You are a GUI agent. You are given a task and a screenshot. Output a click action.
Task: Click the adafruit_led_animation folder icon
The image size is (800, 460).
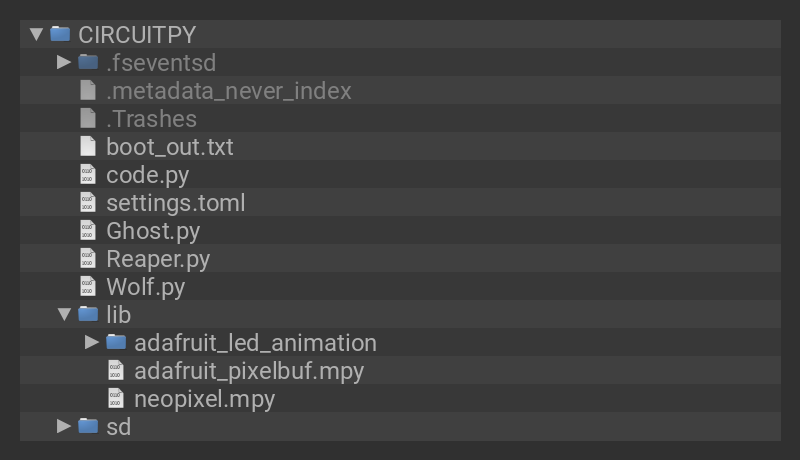tap(116, 342)
